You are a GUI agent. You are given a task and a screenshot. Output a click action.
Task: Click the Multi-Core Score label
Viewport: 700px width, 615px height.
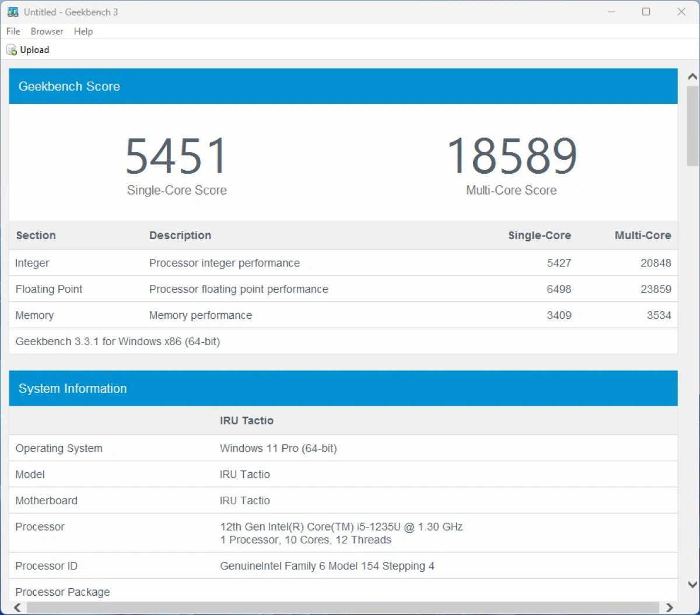coord(512,190)
